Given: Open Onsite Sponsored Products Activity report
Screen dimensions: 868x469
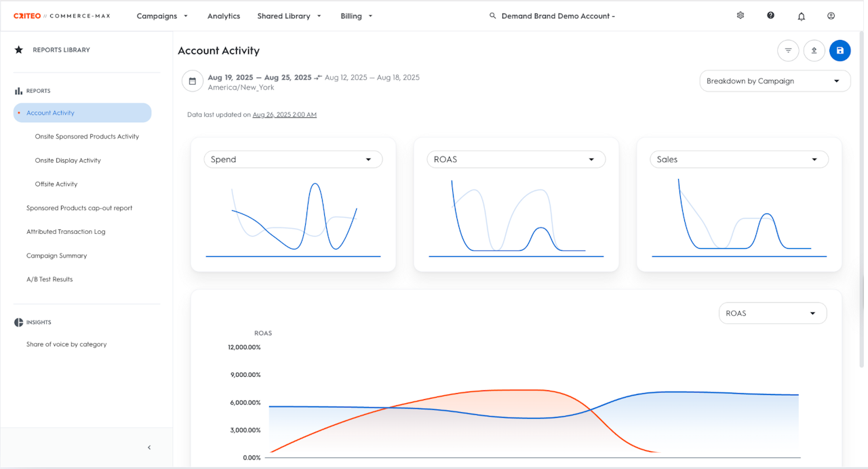Looking at the screenshot, I should click(87, 137).
